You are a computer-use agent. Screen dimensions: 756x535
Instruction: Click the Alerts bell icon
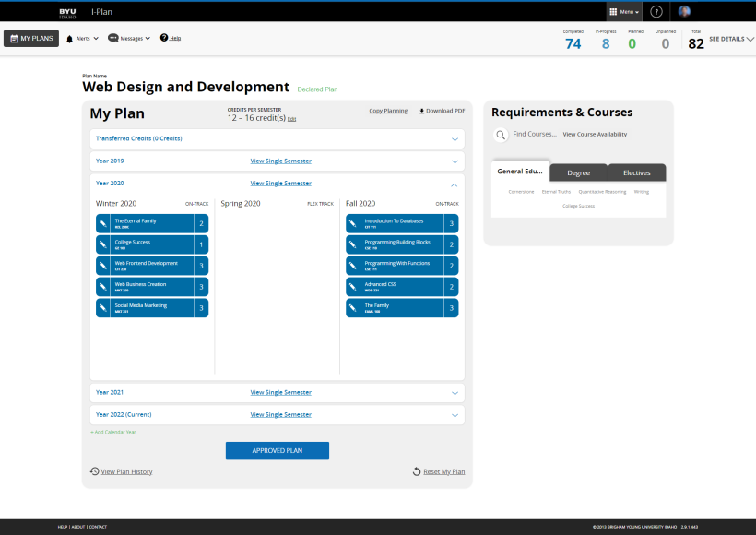point(70,39)
